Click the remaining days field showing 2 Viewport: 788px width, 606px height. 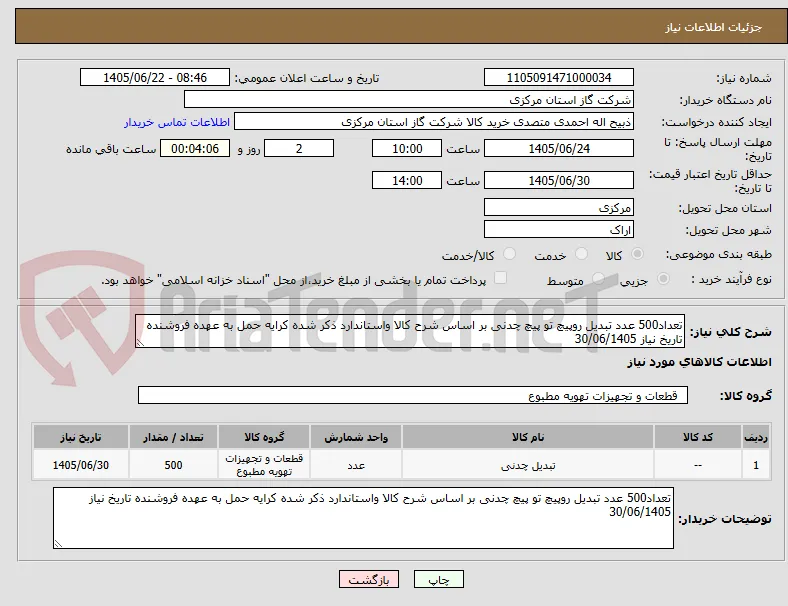tap(299, 148)
